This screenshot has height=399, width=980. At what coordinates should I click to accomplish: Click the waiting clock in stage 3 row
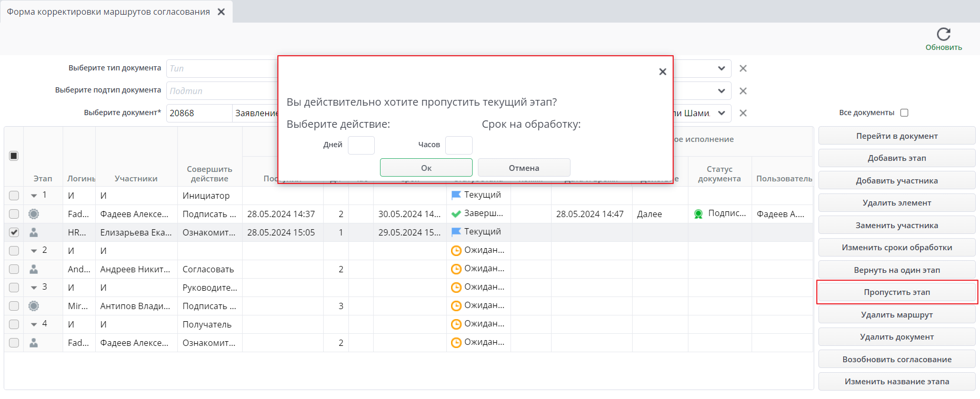point(456,288)
